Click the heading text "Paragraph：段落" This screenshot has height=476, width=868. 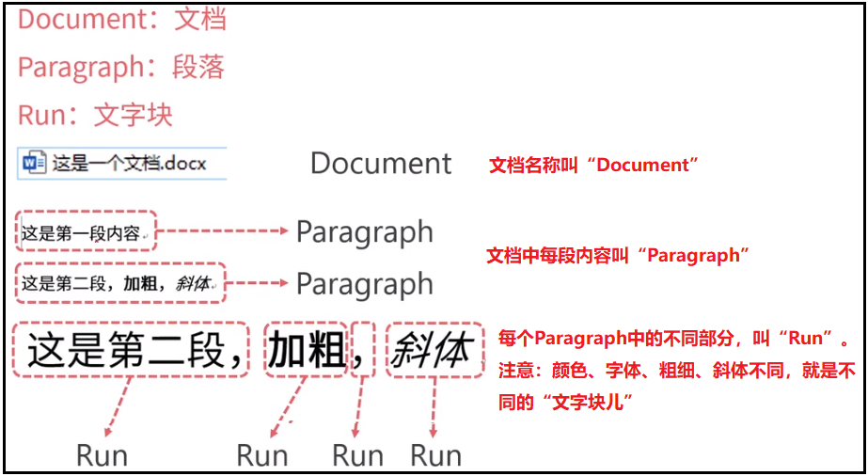click(121, 68)
